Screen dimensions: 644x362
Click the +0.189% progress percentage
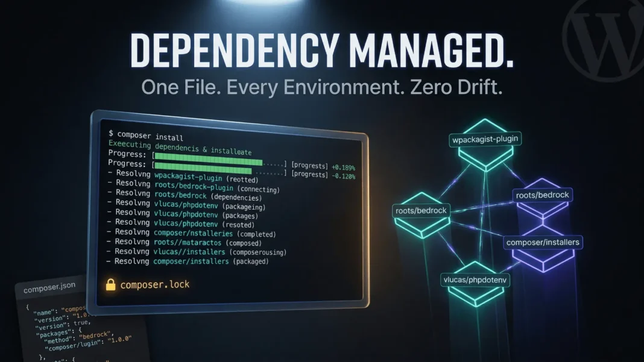coord(343,167)
